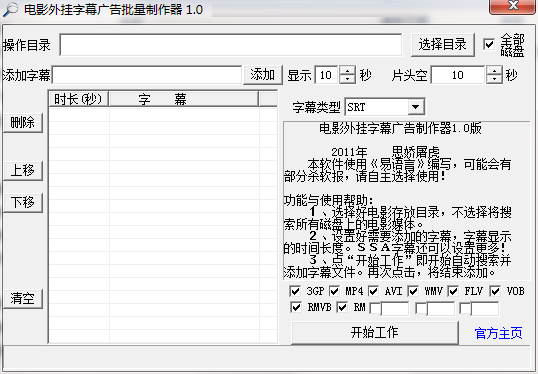Click the 片头空 seconds value field
The image size is (538, 374).
tap(458, 75)
